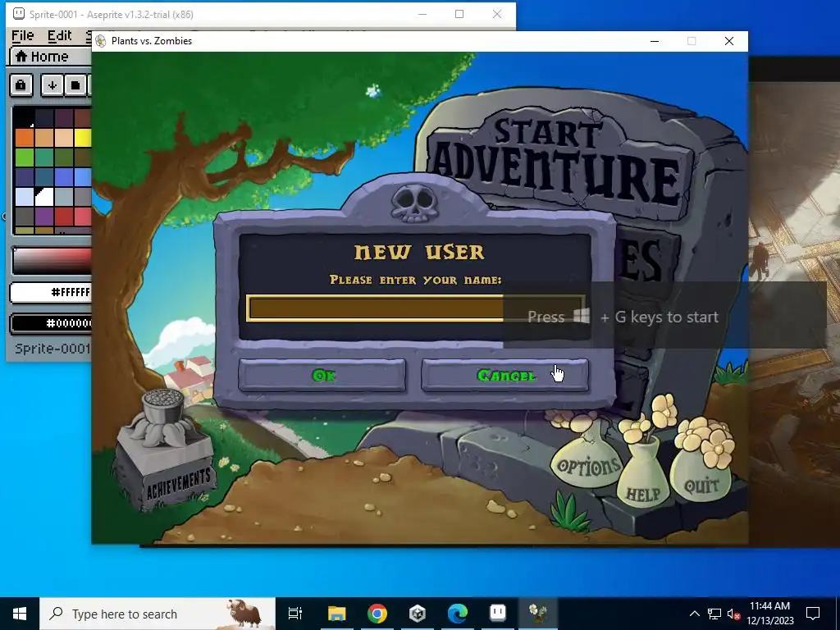Select the white palette swatch
Viewport: 840px width, 630px height.
click(x=44, y=196)
